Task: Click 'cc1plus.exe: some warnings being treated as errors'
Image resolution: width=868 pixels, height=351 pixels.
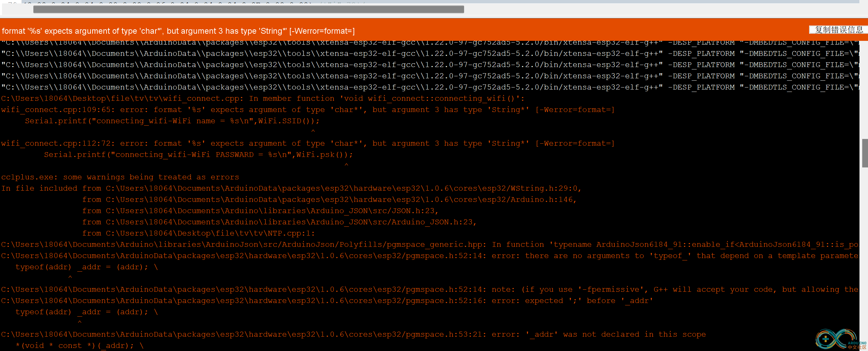Action: tap(120, 177)
